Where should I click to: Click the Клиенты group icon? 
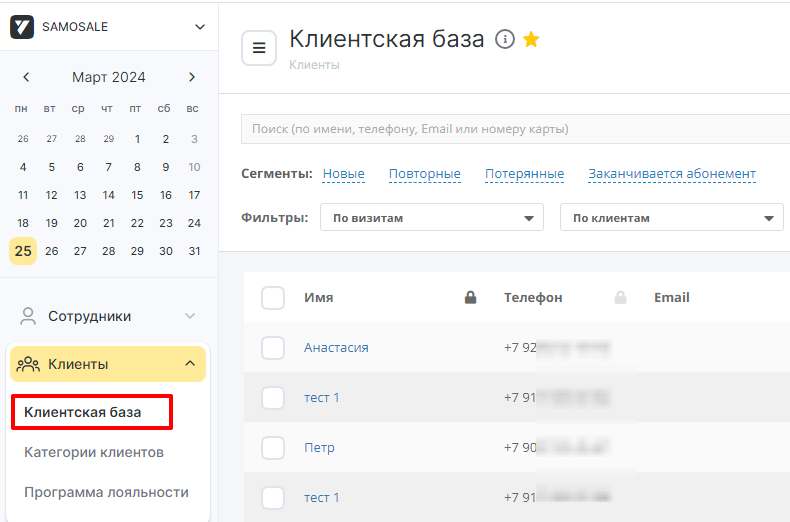click(28, 364)
